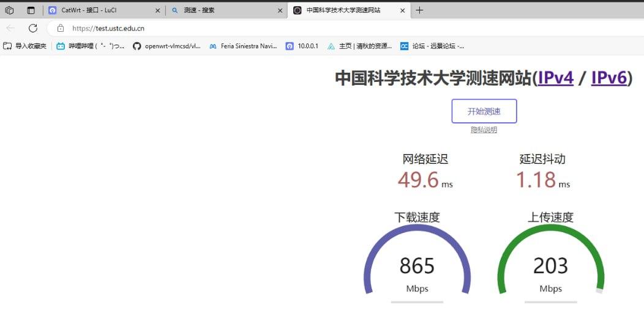This screenshot has height=313, width=644.
Task: Close the 中国科学技术大学测速网站 tab
Action: pyautogui.click(x=403, y=10)
